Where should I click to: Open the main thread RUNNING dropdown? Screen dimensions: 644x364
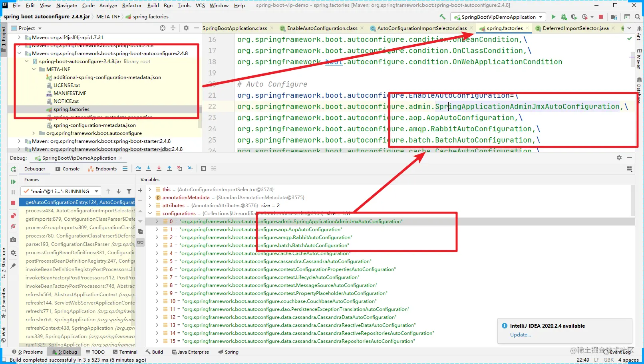(x=61, y=191)
